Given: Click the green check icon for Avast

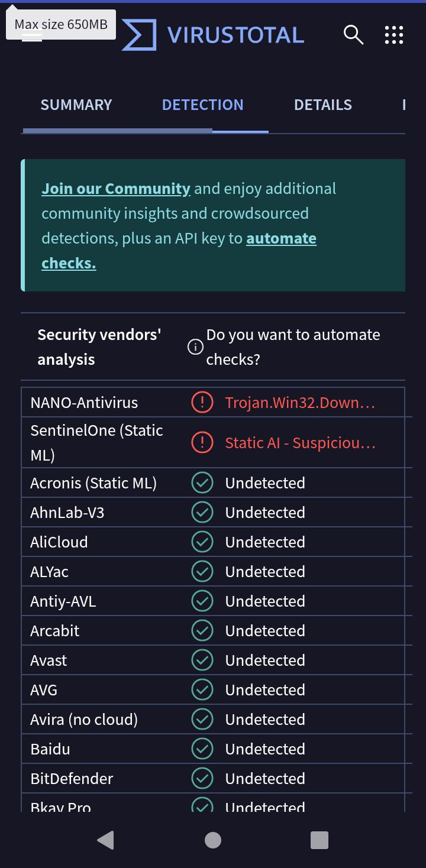Looking at the screenshot, I should (202, 660).
